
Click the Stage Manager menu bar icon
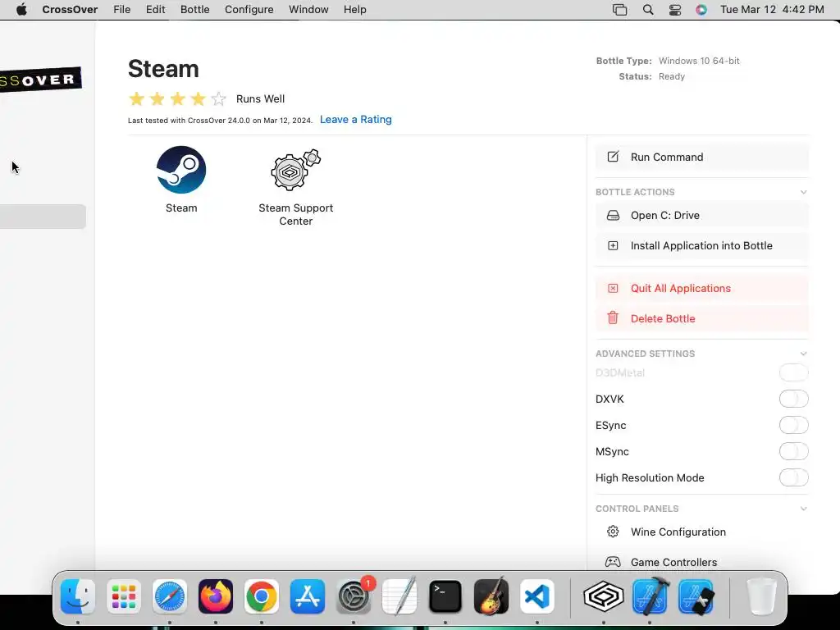point(620,10)
